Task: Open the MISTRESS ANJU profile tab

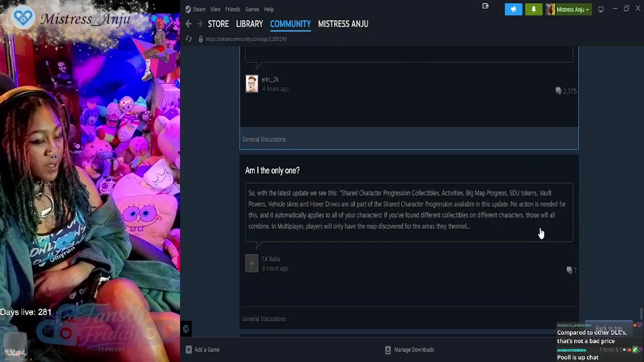Action: click(343, 24)
